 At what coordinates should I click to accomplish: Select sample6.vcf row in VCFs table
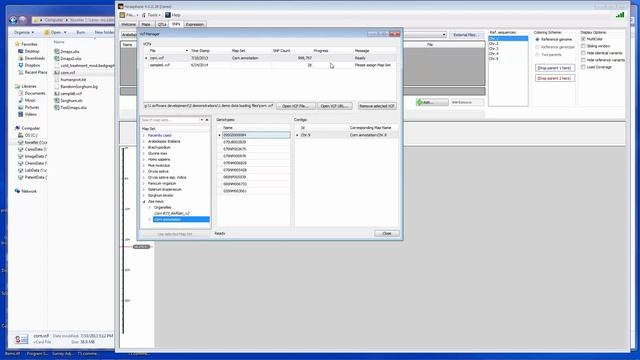coord(269,65)
